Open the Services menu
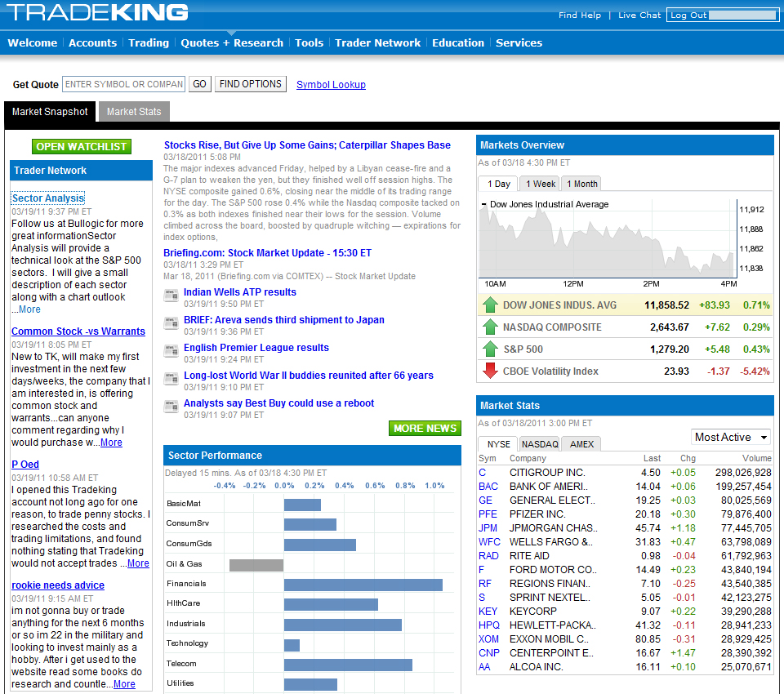This screenshot has width=784, height=694. point(519,43)
